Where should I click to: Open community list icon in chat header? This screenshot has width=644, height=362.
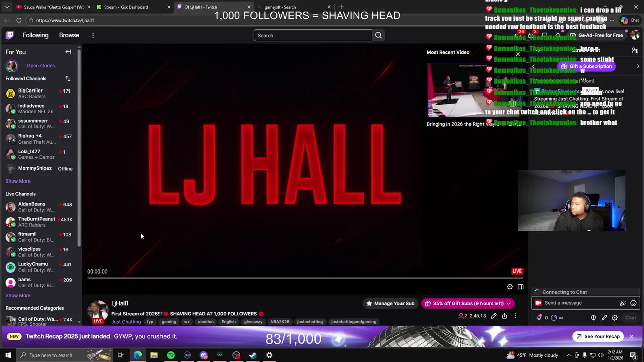(635, 50)
